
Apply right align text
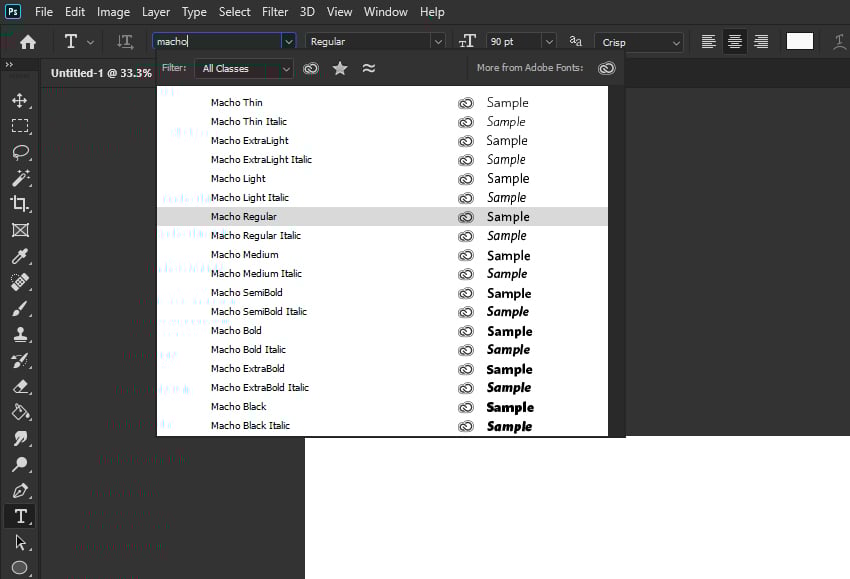pyautogui.click(x=759, y=41)
